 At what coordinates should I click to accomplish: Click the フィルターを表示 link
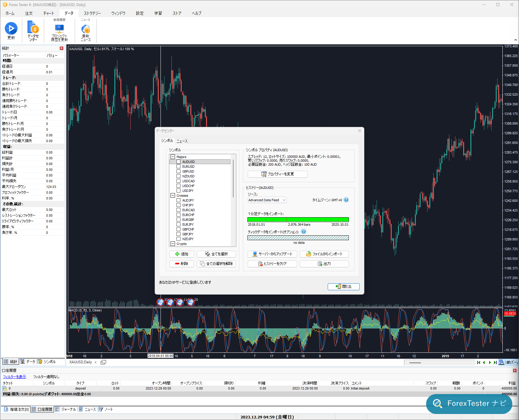(x=14, y=377)
